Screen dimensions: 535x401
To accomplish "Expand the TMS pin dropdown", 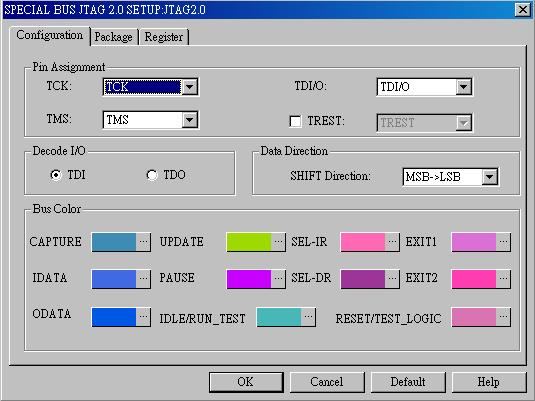I will click(190, 120).
